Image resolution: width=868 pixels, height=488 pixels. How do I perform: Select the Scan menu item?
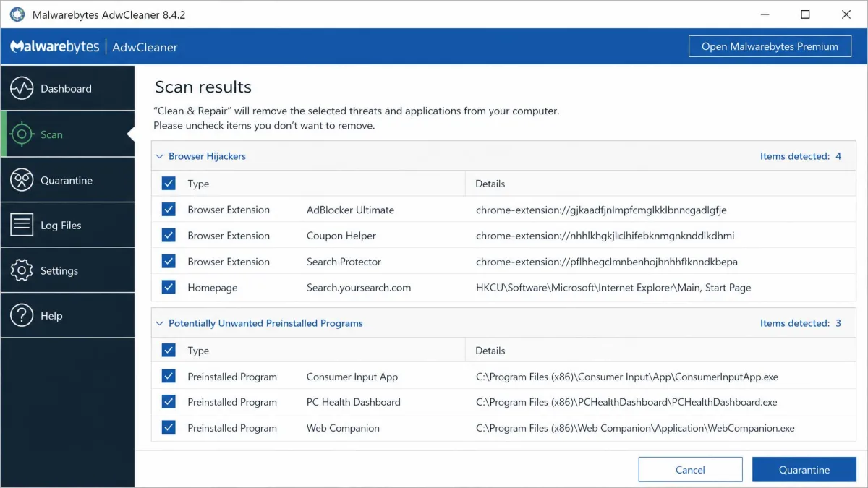[67, 134]
